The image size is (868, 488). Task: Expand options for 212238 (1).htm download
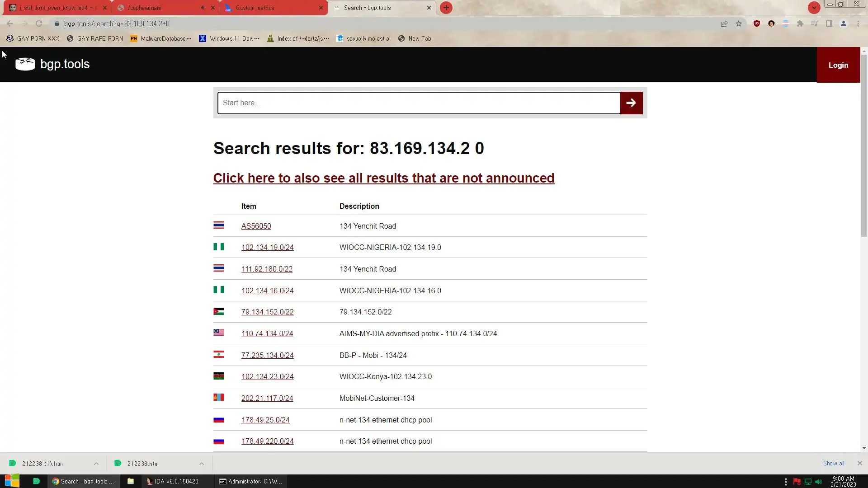[x=96, y=464]
